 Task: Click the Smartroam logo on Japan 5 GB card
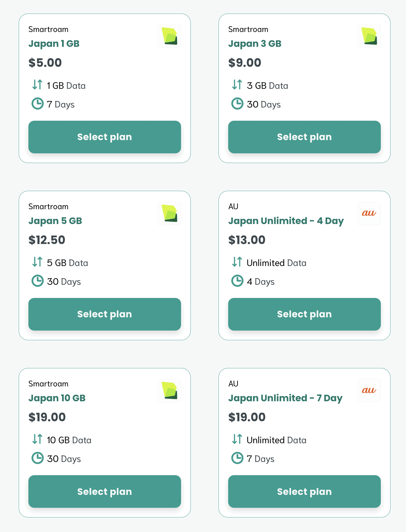click(169, 213)
